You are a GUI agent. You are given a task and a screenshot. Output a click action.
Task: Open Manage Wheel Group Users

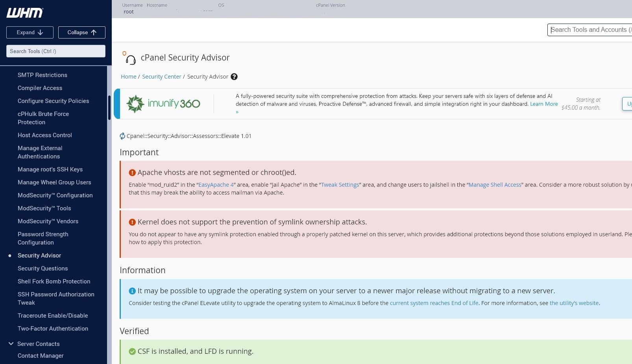pyautogui.click(x=54, y=182)
